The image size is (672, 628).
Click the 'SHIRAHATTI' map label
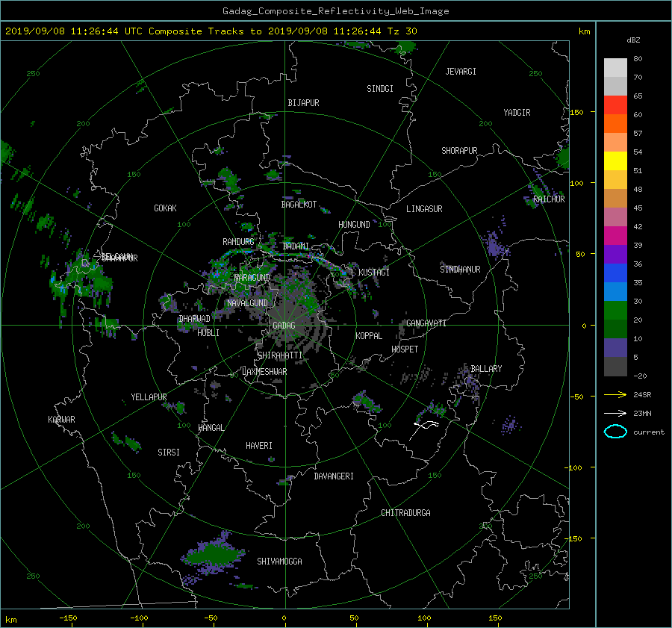click(280, 355)
